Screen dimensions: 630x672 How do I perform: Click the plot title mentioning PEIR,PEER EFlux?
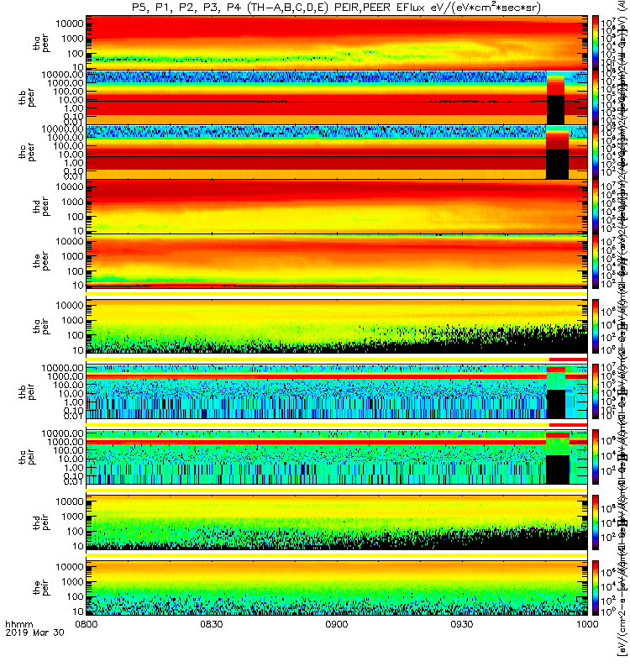pos(336,8)
